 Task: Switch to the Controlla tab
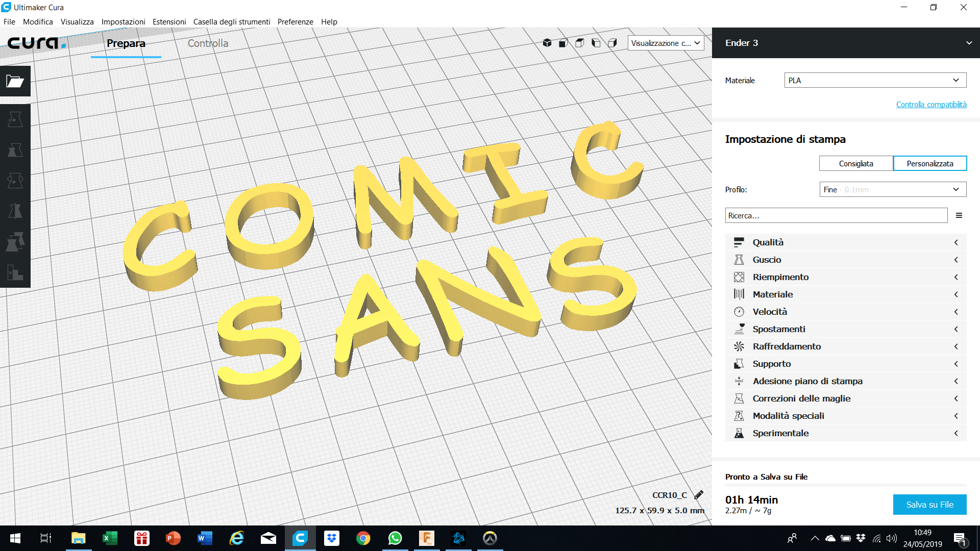[x=207, y=43]
